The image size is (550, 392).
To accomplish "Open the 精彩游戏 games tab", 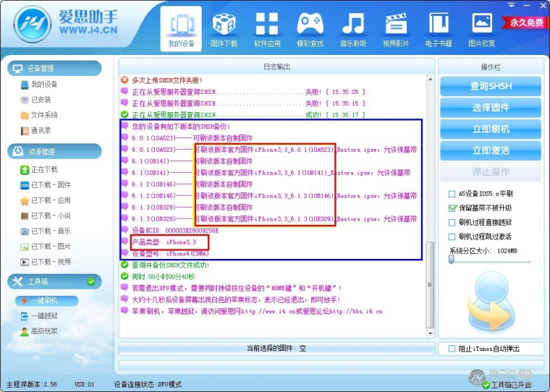I will pyautogui.click(x=310, y=29).
